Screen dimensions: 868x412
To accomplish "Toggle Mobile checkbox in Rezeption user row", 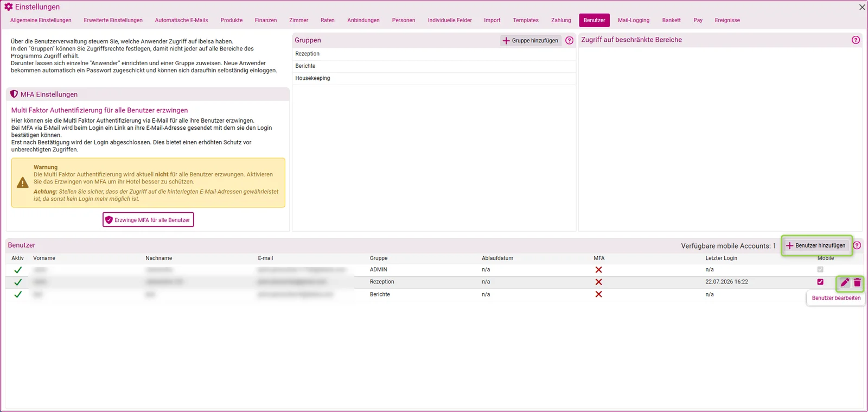I will point(820,282).
